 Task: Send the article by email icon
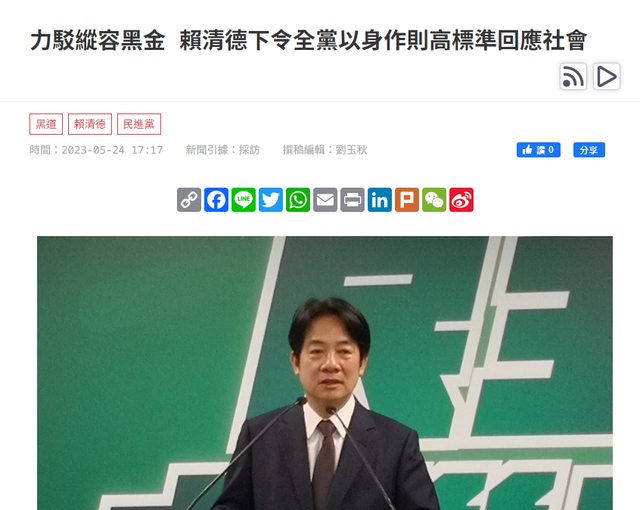[325, 200]
